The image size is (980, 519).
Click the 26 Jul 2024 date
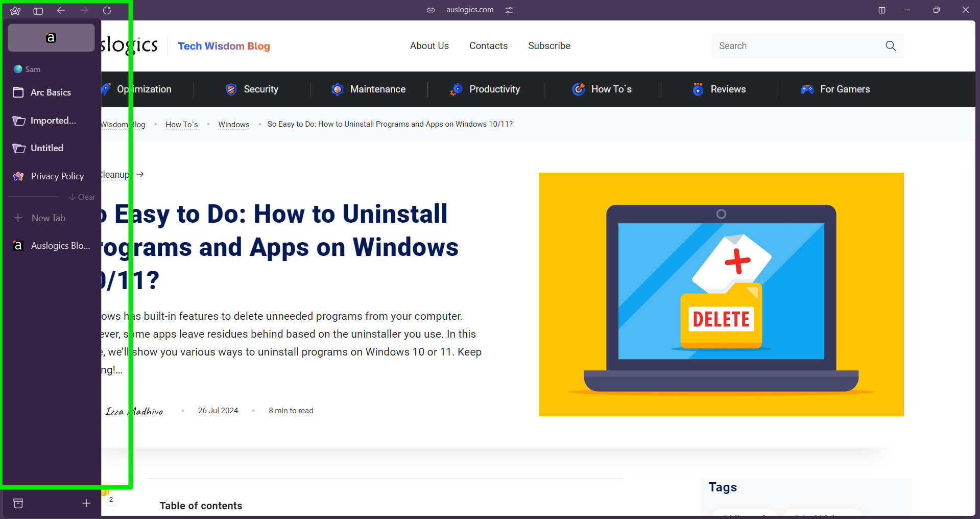218,411
